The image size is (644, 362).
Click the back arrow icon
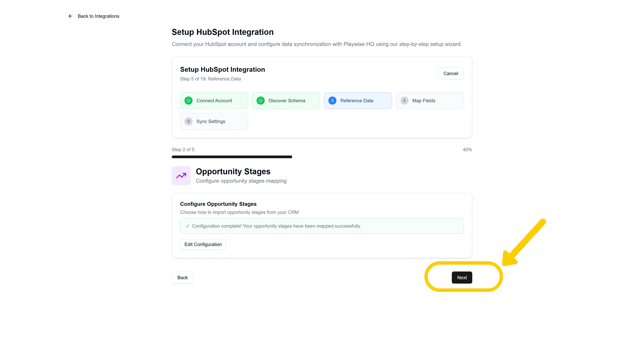[x=70, y=16]
